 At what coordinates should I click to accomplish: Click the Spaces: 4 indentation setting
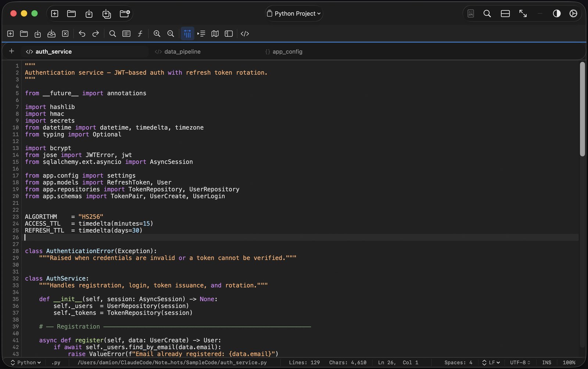coord(458,362)
